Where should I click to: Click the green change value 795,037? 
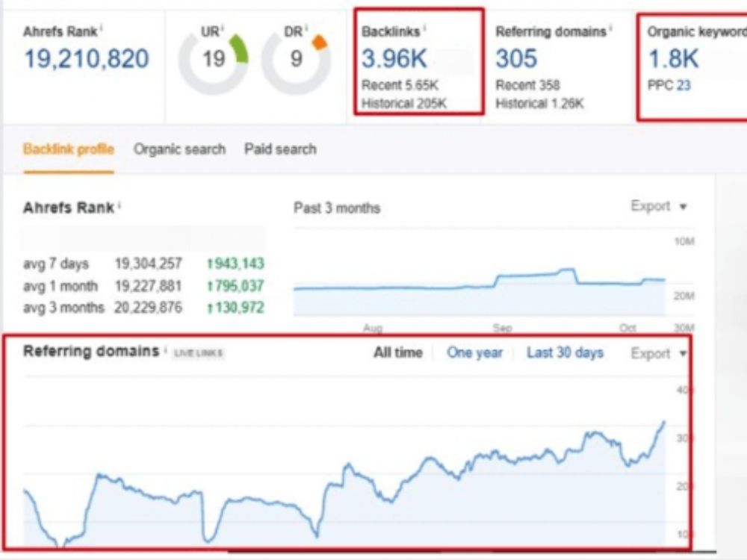(236, 286)
